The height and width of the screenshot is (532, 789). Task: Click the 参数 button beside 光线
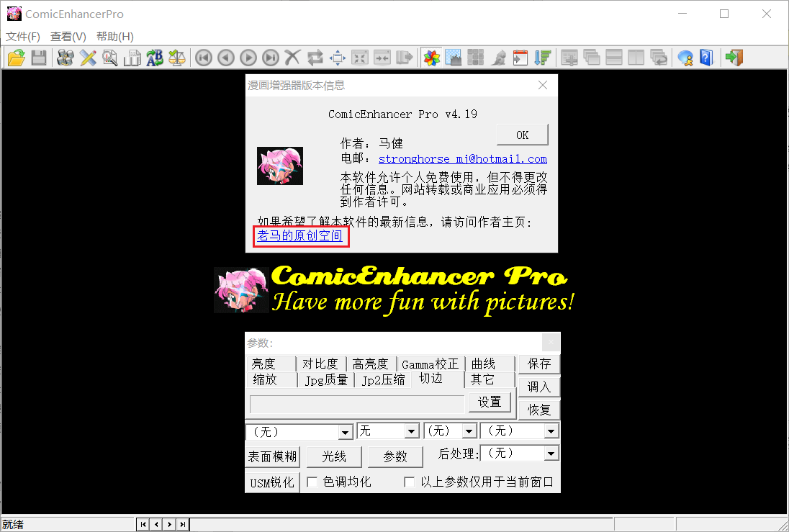click(395, 456)
